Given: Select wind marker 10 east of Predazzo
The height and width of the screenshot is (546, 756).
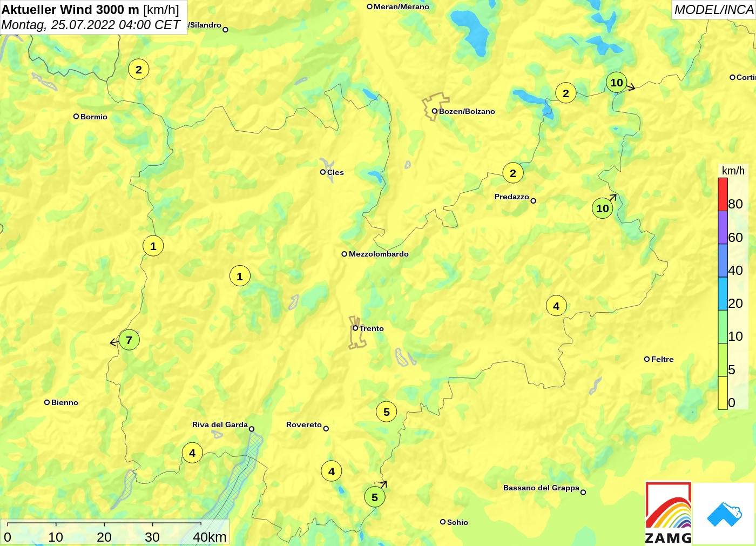Looking at the screenshot, I should click(x=603, y=208).
